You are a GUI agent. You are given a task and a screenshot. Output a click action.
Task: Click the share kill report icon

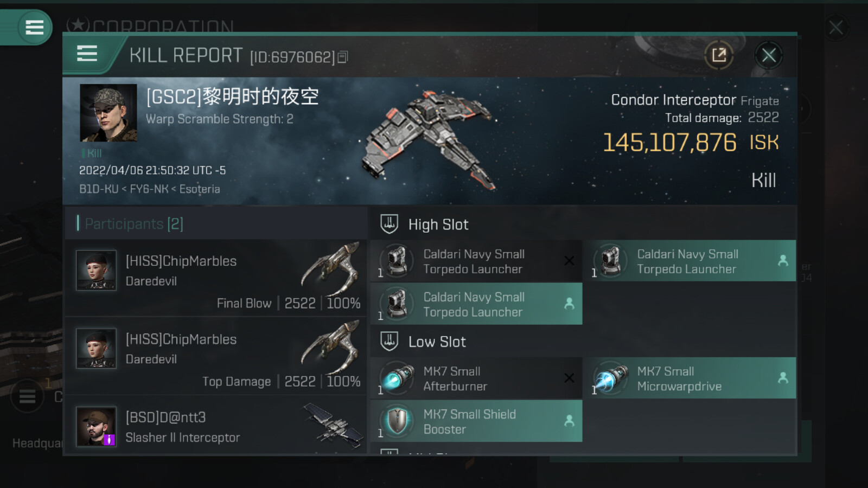719,55
